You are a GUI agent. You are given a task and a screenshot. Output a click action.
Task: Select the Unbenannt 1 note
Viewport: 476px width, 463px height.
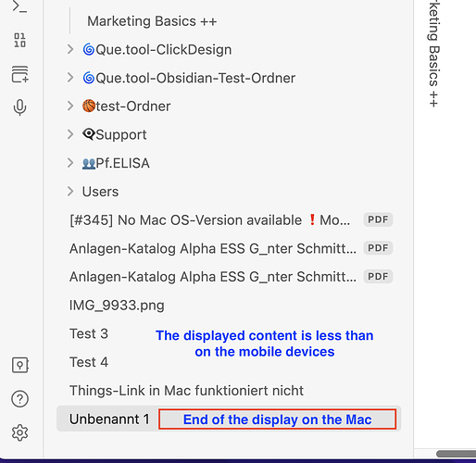[x=229, y=419]
